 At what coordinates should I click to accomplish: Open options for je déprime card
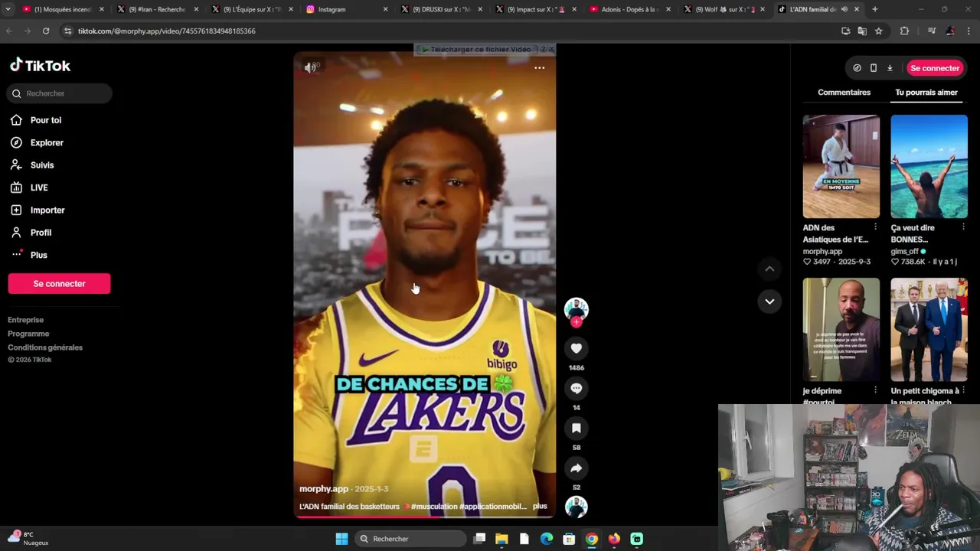875,390
